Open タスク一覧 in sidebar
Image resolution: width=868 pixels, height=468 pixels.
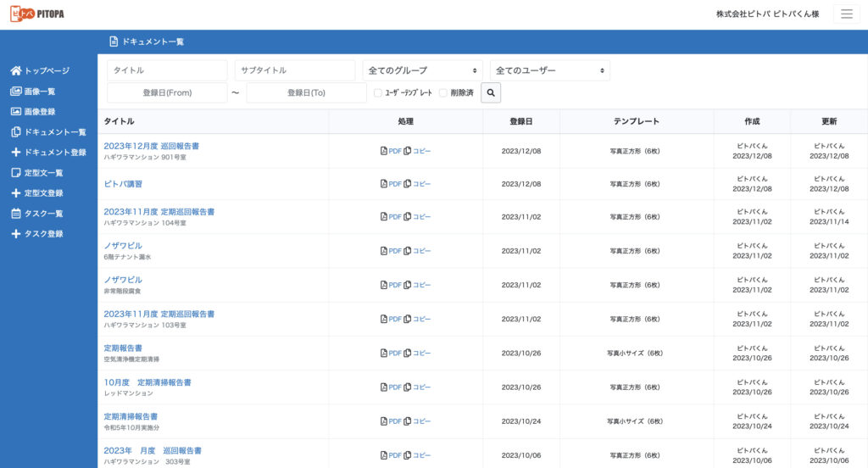44,214
